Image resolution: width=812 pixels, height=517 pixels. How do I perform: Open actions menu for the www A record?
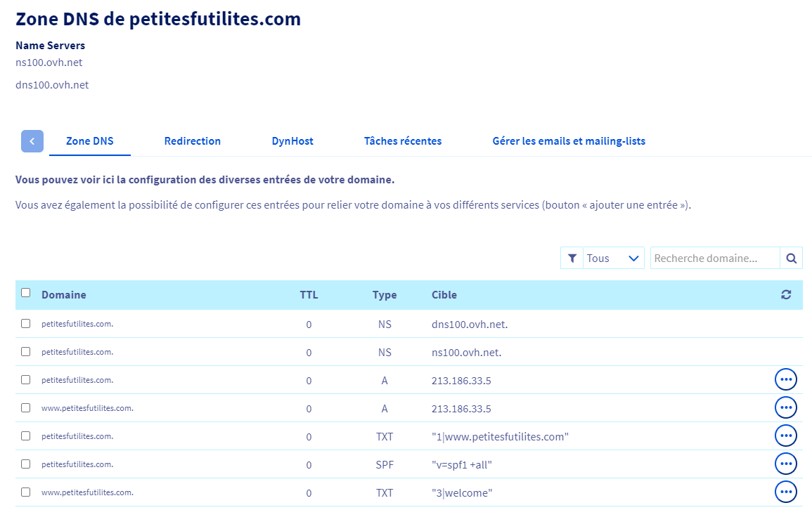coord(785,407)
